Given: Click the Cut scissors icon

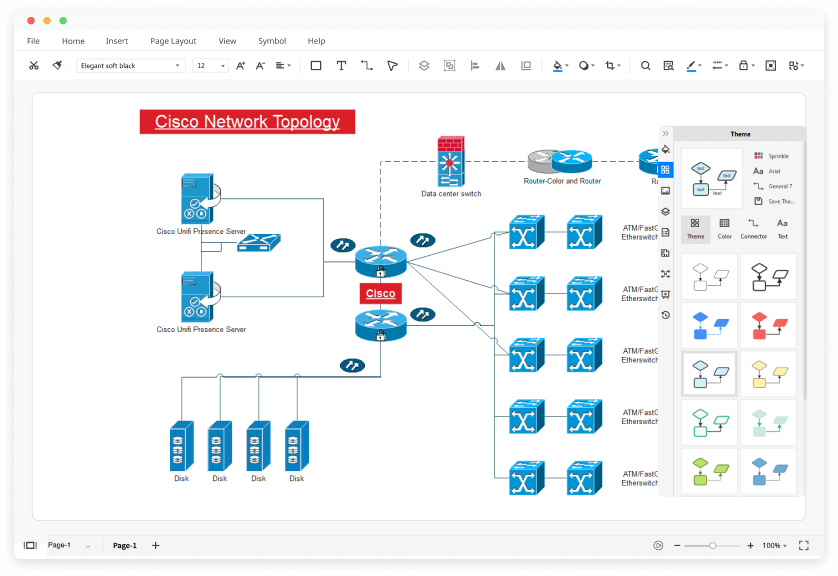Looking at the screenshot, I should pos(34,66).
